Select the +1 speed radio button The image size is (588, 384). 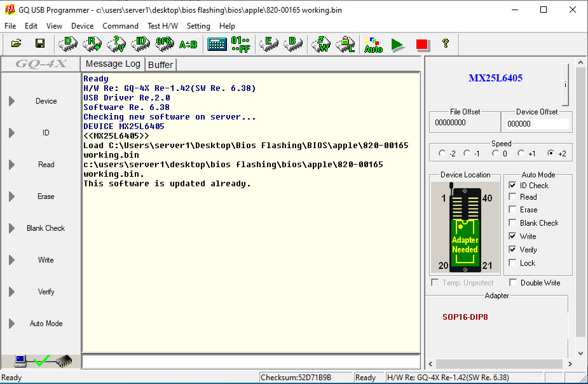[521, 154]
